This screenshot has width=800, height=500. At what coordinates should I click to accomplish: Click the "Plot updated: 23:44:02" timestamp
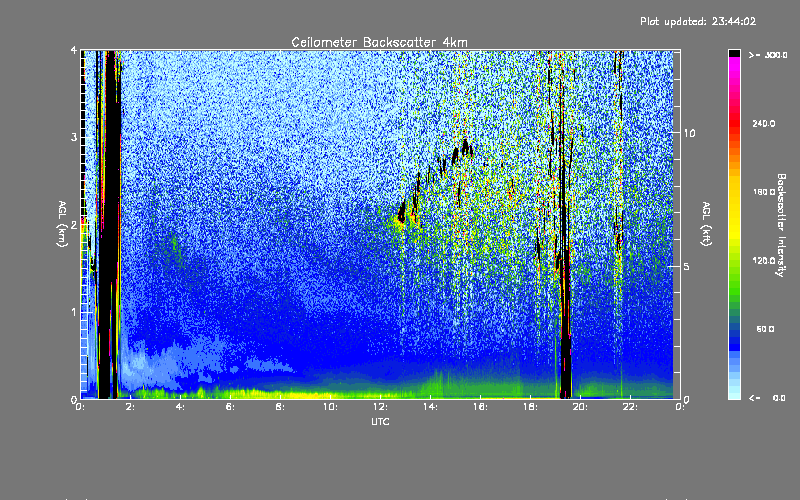point(698,21)
